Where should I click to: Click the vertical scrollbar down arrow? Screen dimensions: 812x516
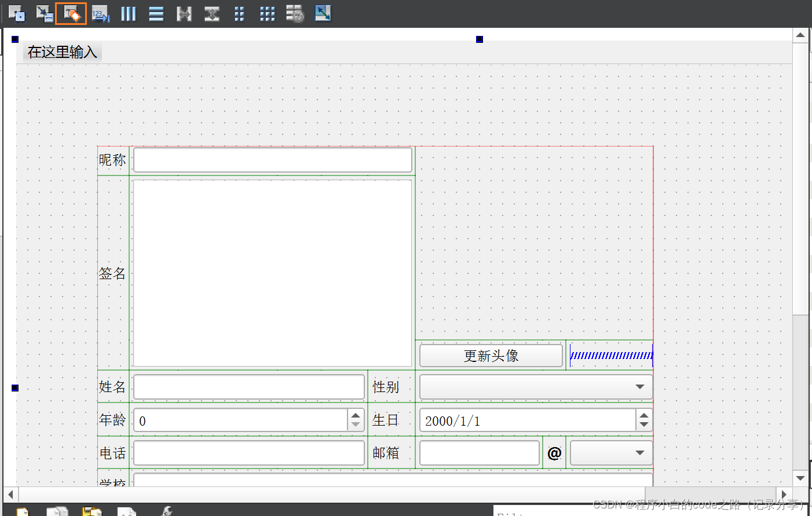tap(800, 478)
